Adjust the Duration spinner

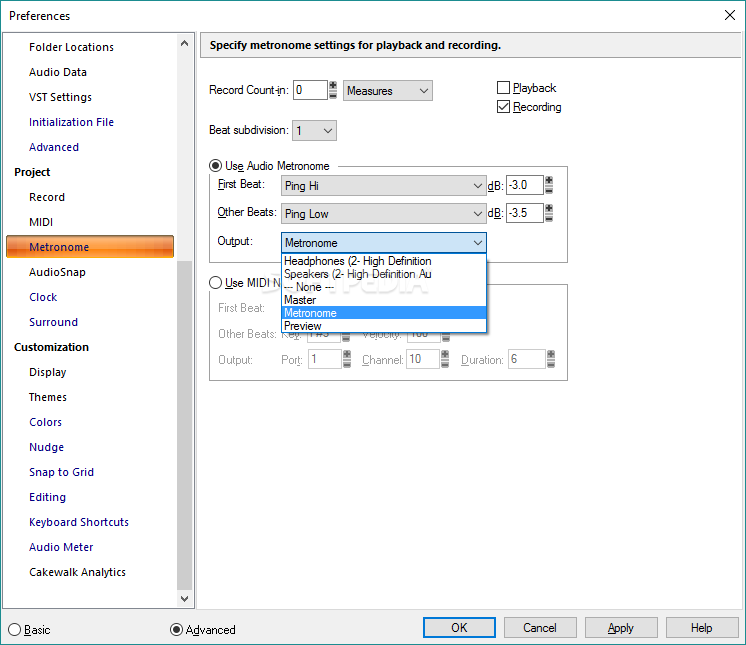pyautogui.click(x=551, y=359)
